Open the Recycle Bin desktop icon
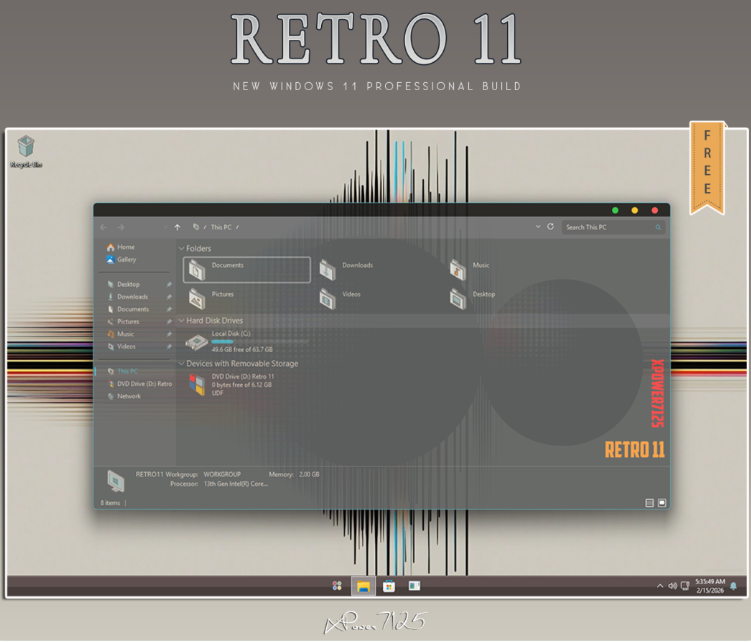The image size is (751, 642). [26, 151]
